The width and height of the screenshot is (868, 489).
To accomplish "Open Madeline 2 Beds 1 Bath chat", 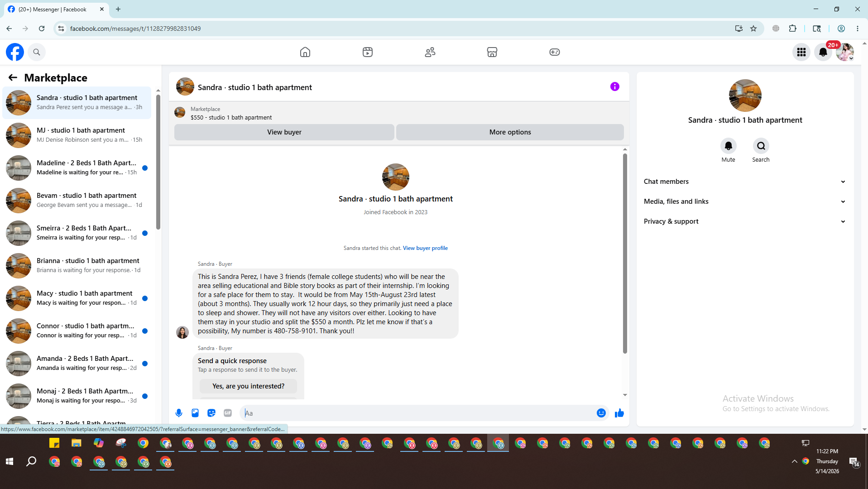I will tap(77, 168).
